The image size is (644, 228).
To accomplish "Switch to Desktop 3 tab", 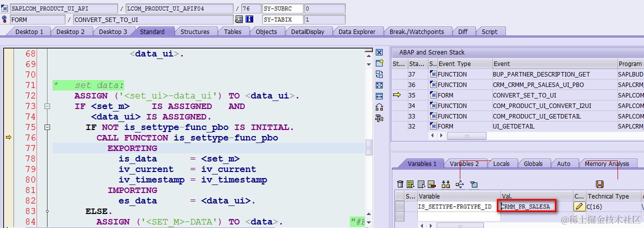I will pos(113,31).
